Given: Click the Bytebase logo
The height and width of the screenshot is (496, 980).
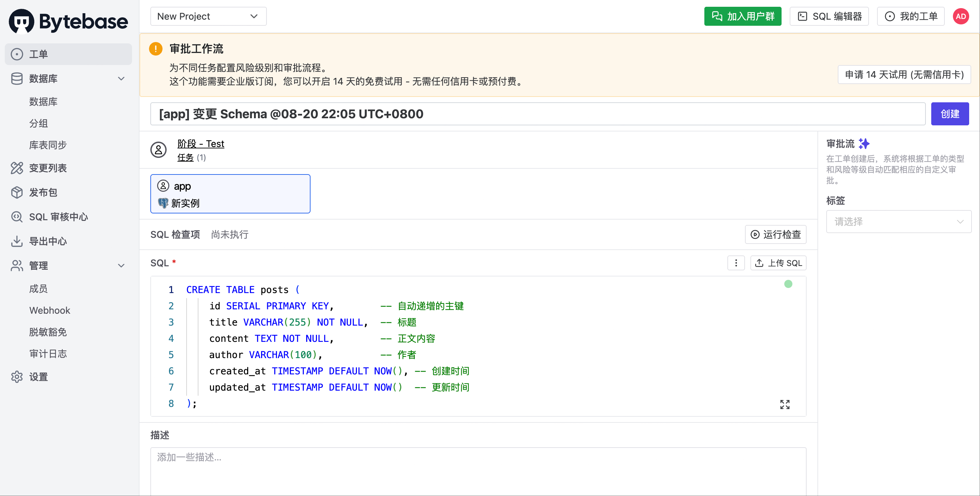Looking at the screenshot, I should tap(68, 21).
